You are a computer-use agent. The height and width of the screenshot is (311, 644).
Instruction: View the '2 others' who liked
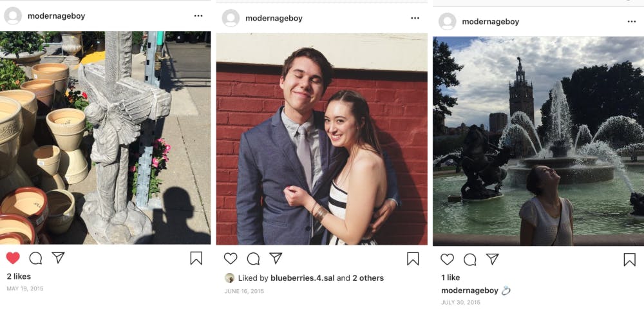tap(368, 278)
